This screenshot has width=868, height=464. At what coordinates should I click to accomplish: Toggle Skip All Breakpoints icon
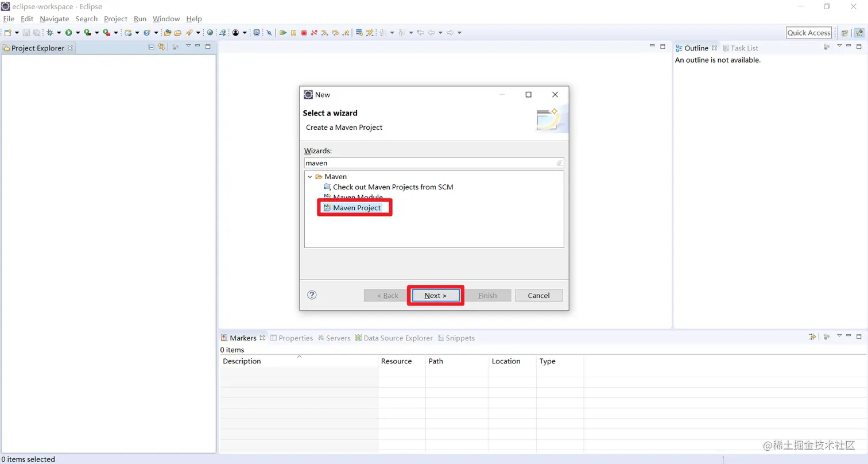[269, 33]
